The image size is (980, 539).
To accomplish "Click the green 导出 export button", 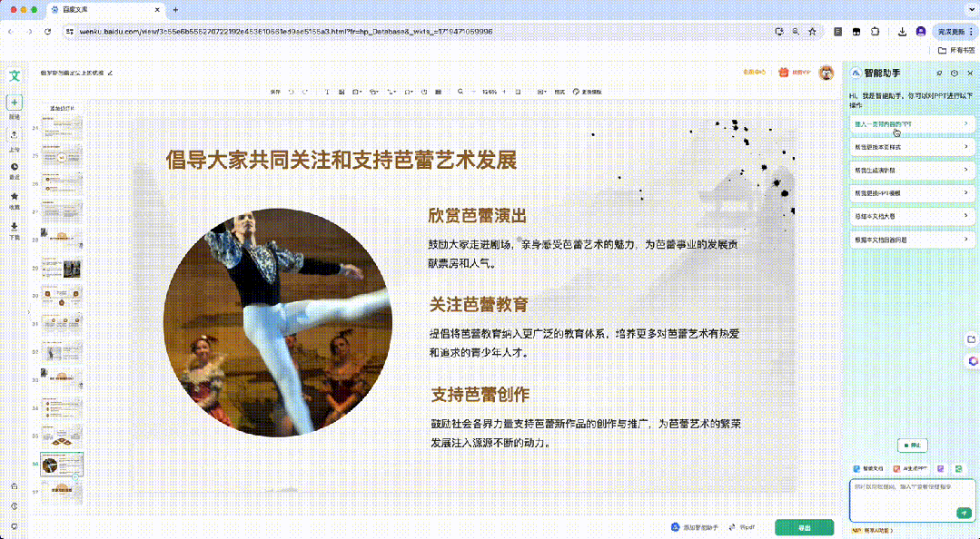I will point(805,527).
